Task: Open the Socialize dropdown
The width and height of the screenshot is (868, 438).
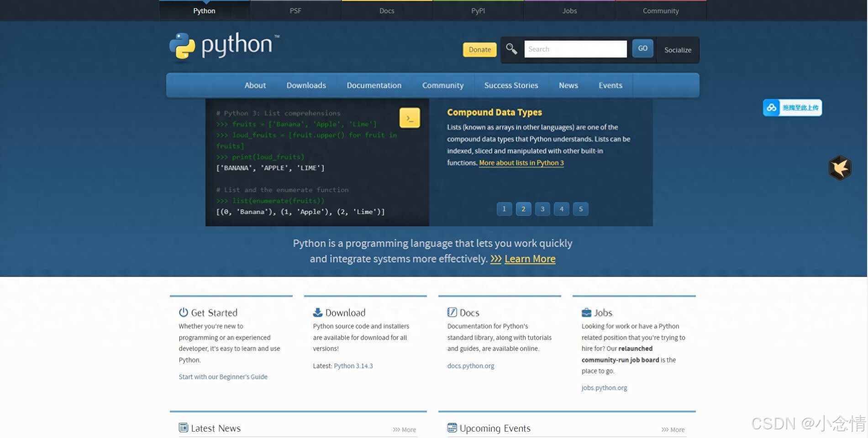Action: click(678, 50)
